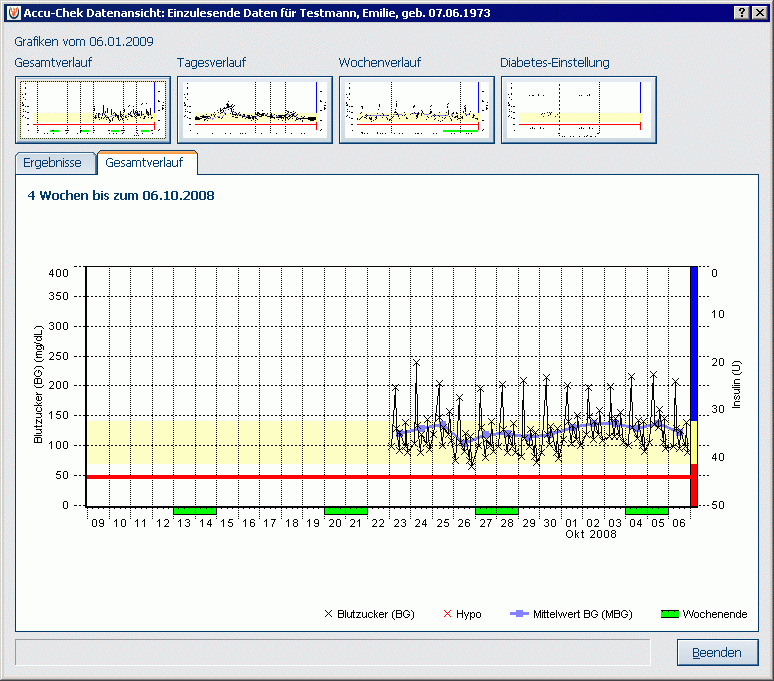Click the red segment of right color bar
774x681 pixels.
click(694, 485)
